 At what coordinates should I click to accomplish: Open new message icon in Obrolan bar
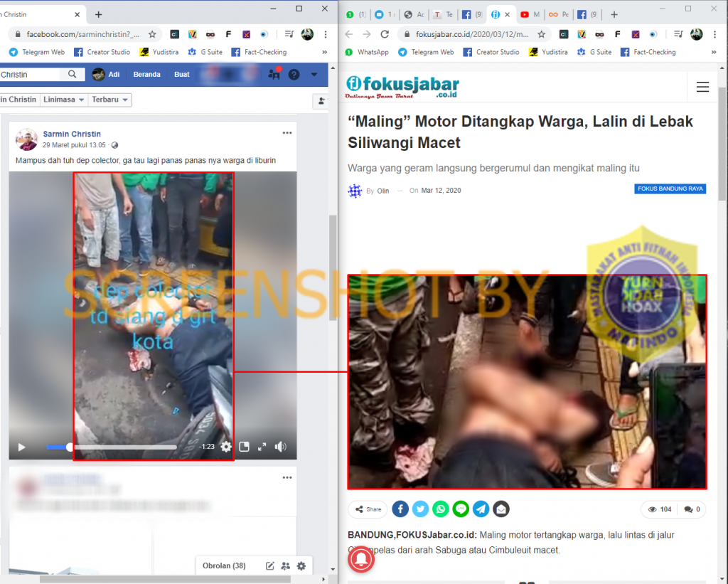pos(270,566)
